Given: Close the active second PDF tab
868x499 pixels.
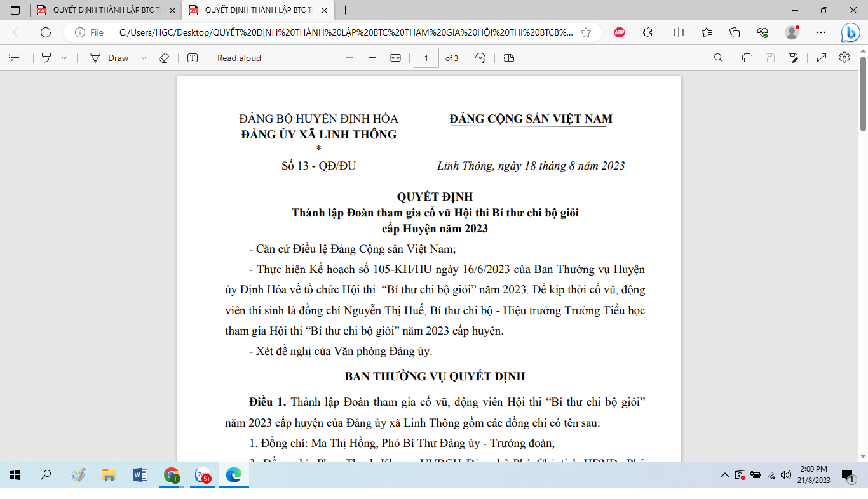Looking at the screenshot, I should pos(325,10).
